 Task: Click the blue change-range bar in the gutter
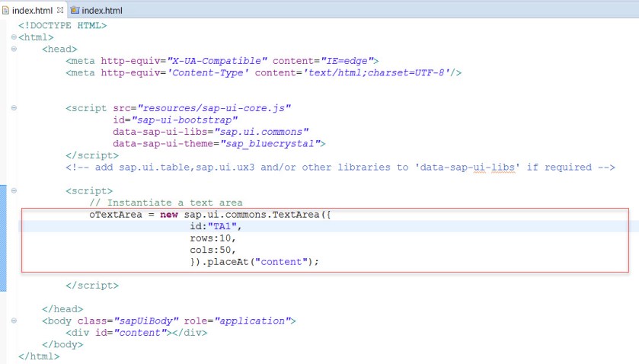[x=3, y=238]
